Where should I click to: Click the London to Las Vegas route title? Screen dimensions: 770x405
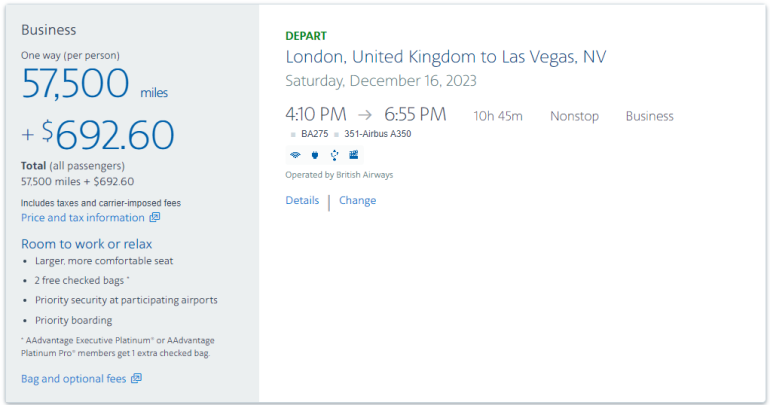click(446, 57)
